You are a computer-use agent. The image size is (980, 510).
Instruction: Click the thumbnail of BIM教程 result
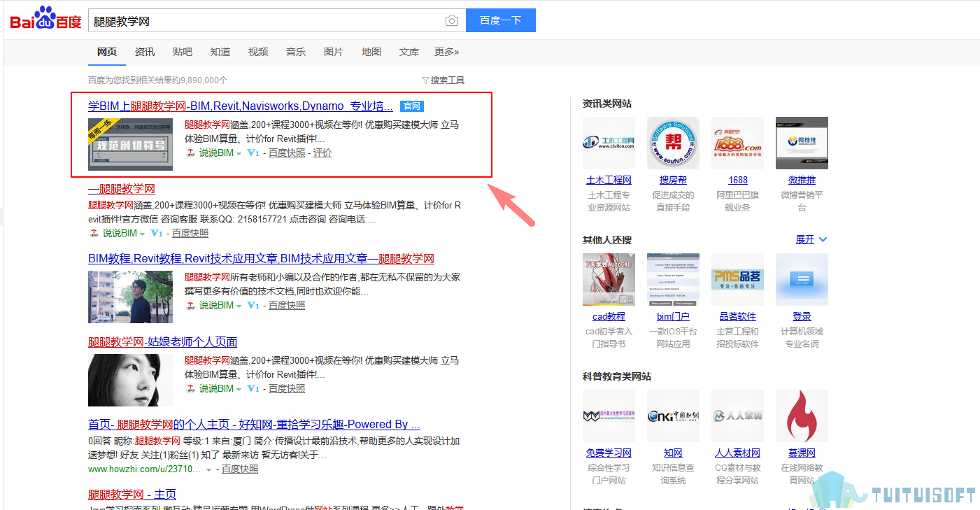coord(130,297)
